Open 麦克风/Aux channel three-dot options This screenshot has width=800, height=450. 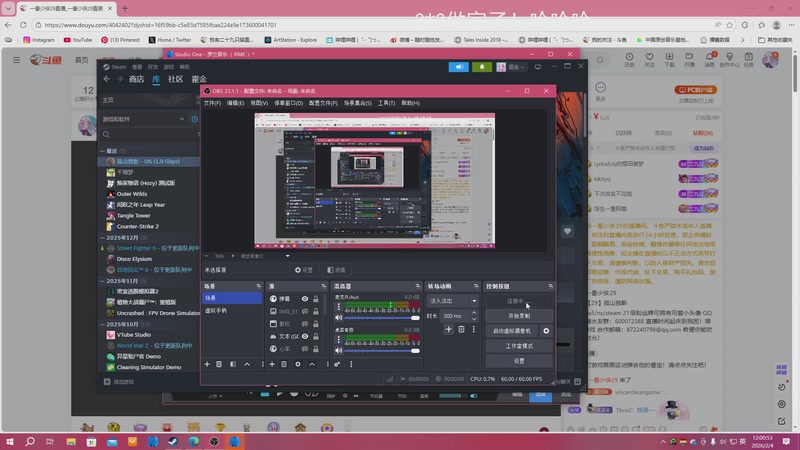pyautogui.click(x=338, y=306)
